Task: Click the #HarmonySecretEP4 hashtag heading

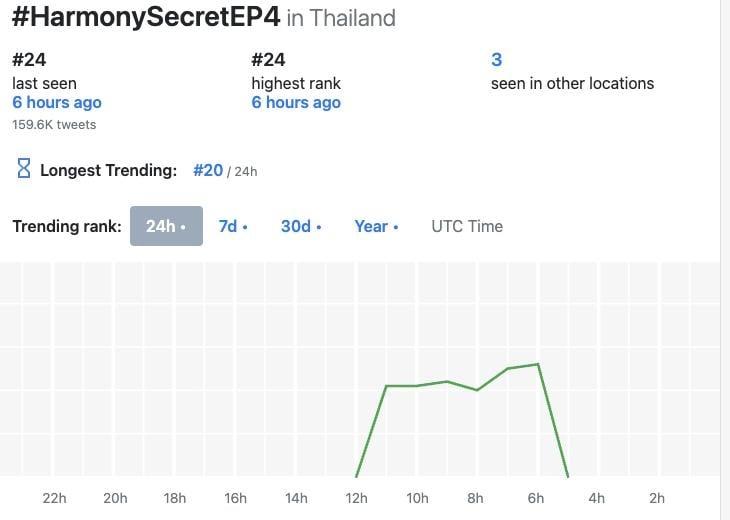Action: [x=146, y=17]
